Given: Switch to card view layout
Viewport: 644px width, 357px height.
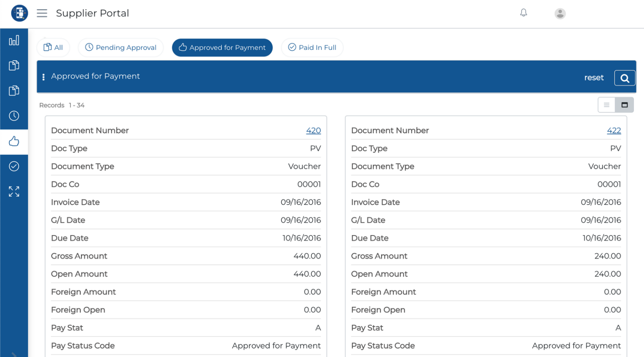Looking at the screenshot, I should tap(624, 105).
